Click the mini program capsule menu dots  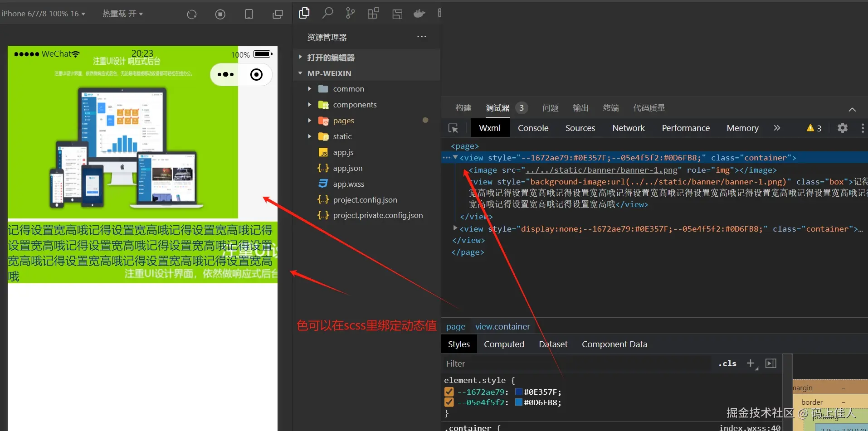click(225, 74)
